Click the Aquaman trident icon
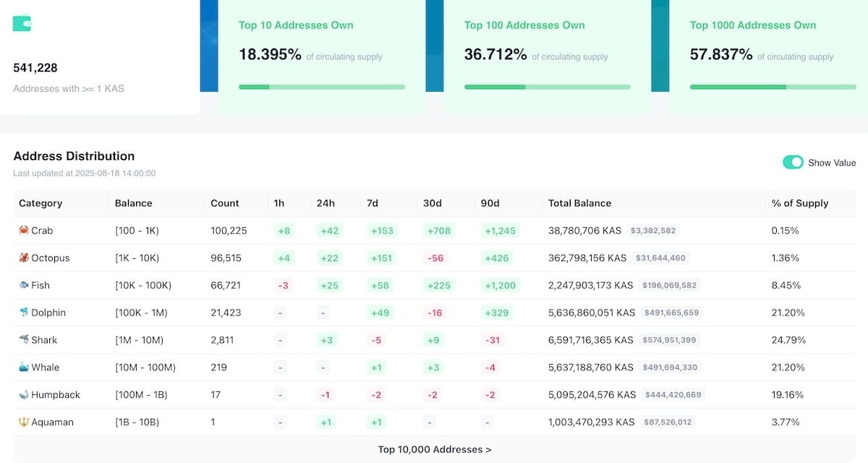868x463 pixels. 23,422
